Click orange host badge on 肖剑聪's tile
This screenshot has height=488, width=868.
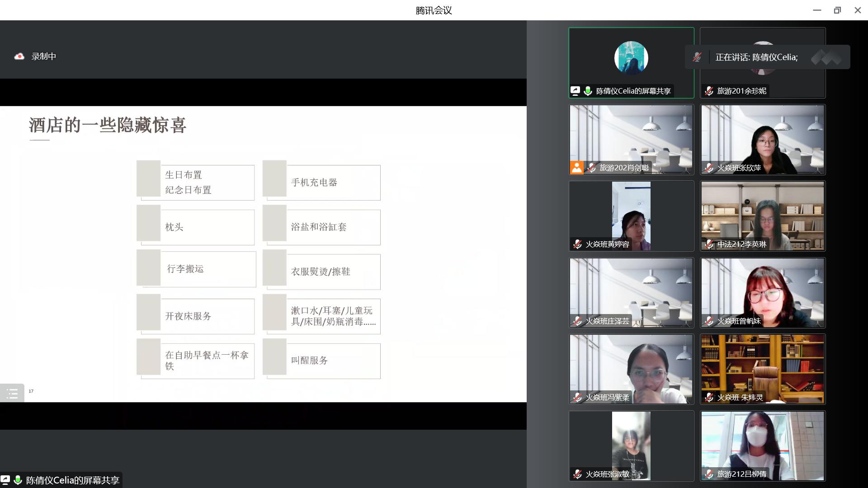pyautogui.click(x=576, y=168)
